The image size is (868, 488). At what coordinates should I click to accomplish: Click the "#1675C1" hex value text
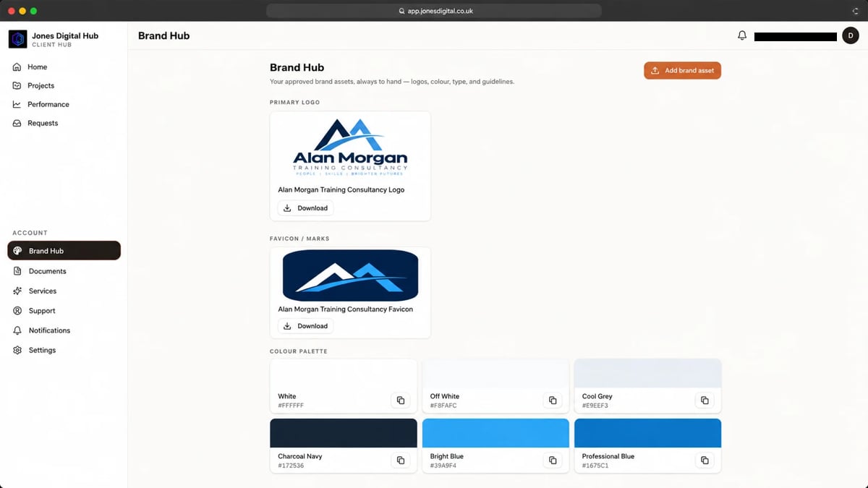click(x=595, y=466)
